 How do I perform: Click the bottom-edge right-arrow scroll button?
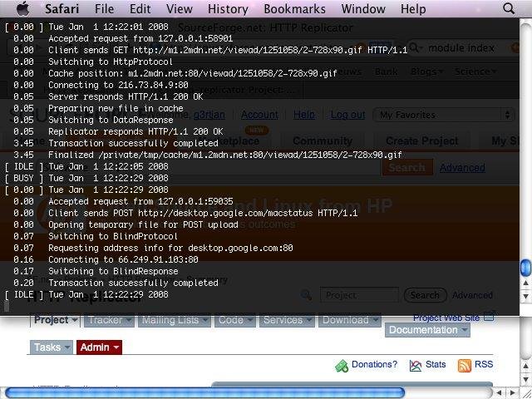pos(513,393)
